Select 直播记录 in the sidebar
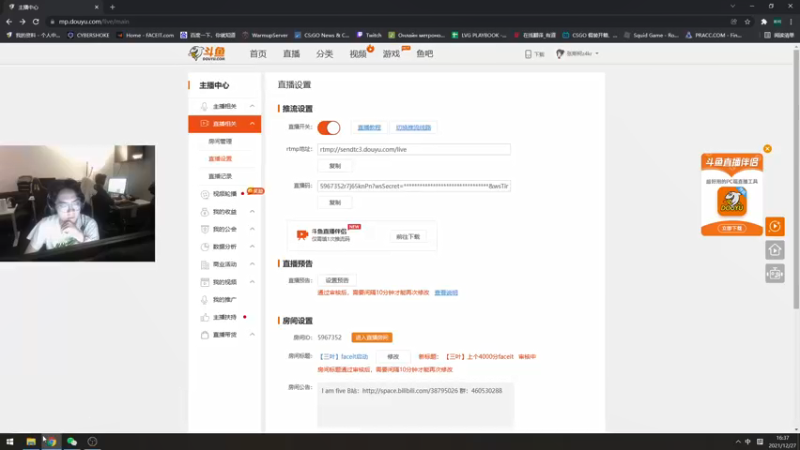The height and width of the screenshot is (450, 800). (x=220, y=176)
